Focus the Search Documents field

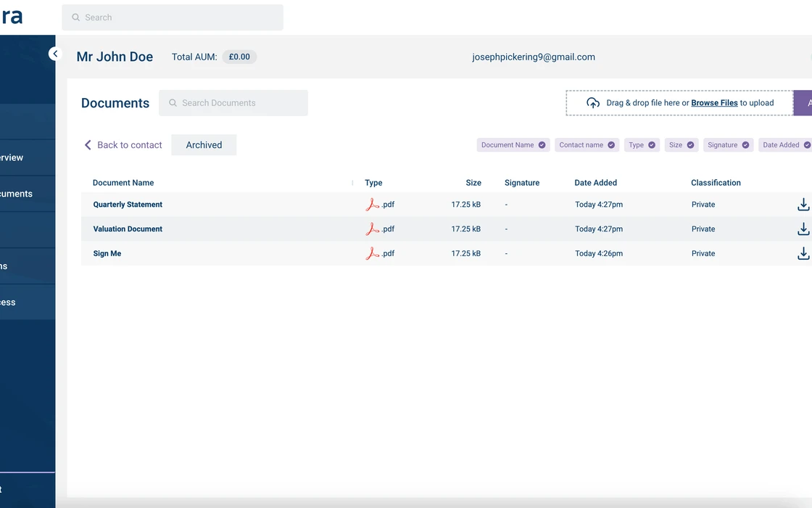tap(233, 102)
